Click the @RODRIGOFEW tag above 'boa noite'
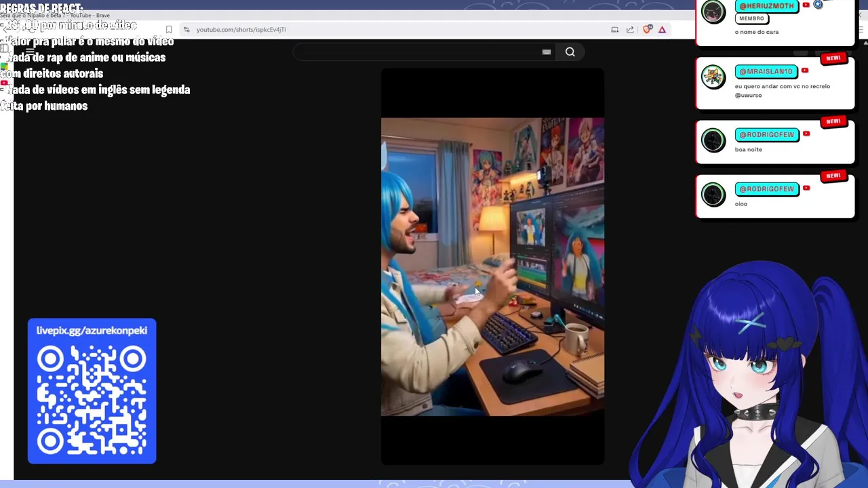 tap(766, 135)
